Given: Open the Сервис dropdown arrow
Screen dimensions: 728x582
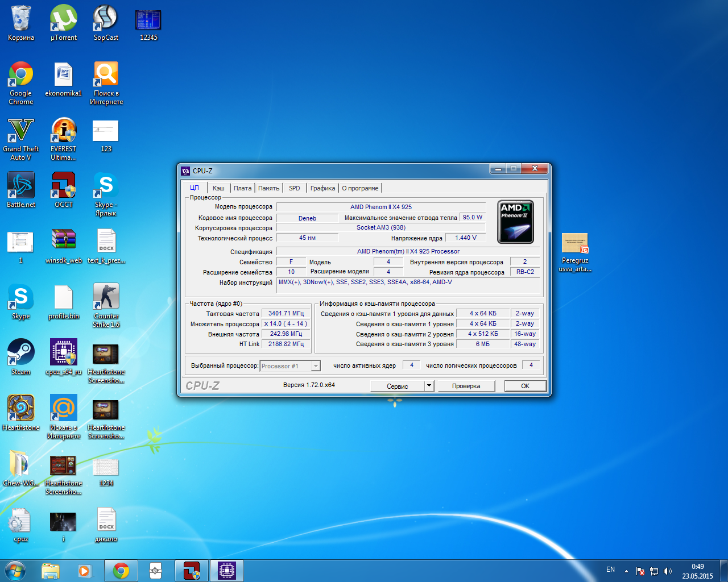Looking at the screenshot, I should tap(429, 386).
